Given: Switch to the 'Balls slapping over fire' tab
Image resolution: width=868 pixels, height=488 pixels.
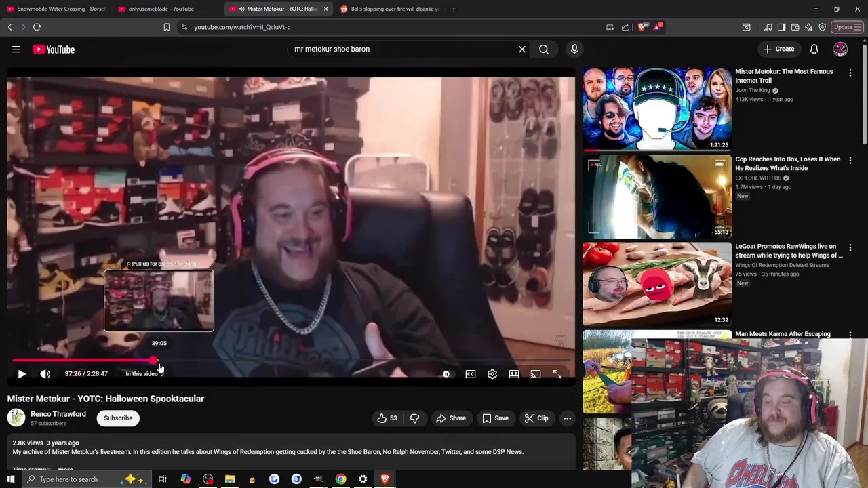Looking at the screenshot, I should pyautogui.click(x=389, y=9).
